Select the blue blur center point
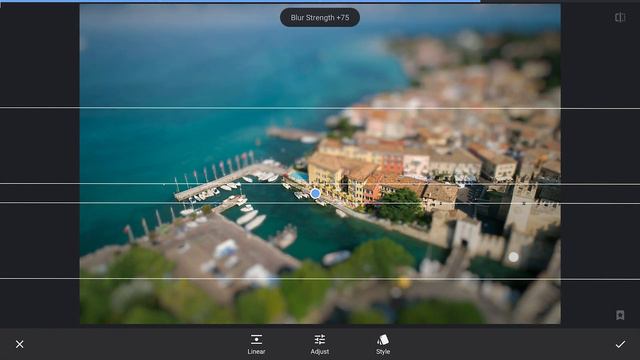 [315, 193]
